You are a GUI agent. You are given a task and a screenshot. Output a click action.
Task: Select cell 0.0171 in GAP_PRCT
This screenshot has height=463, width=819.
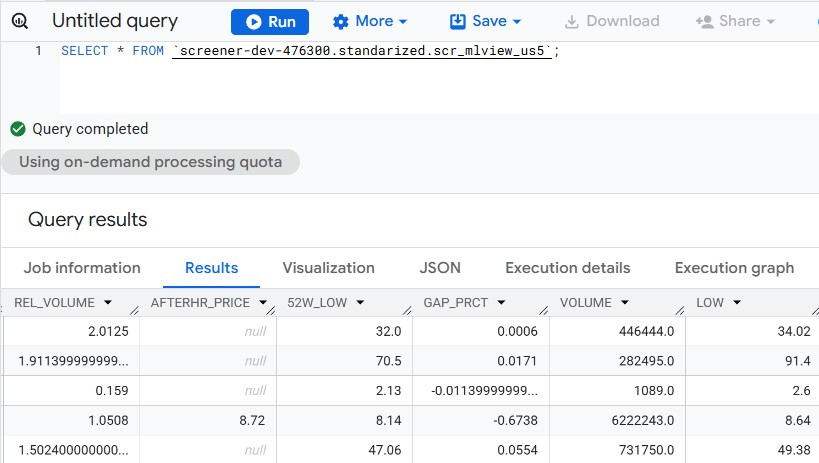(481, 361)
